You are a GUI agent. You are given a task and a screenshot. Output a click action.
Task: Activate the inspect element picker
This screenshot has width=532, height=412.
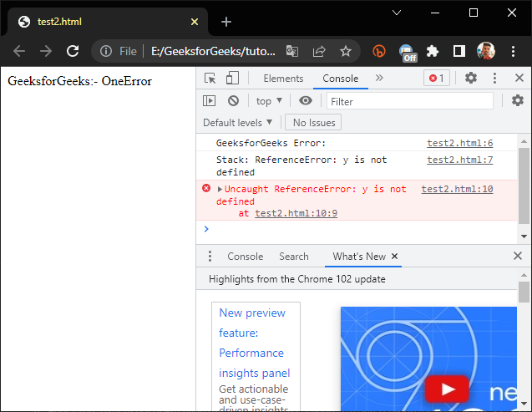(x=210, y=79)
